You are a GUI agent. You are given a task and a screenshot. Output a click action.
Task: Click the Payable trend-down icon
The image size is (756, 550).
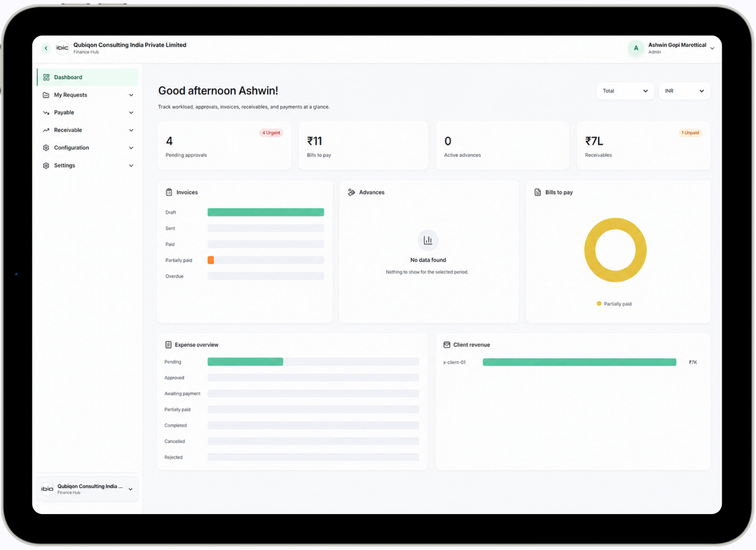[46, 113]
